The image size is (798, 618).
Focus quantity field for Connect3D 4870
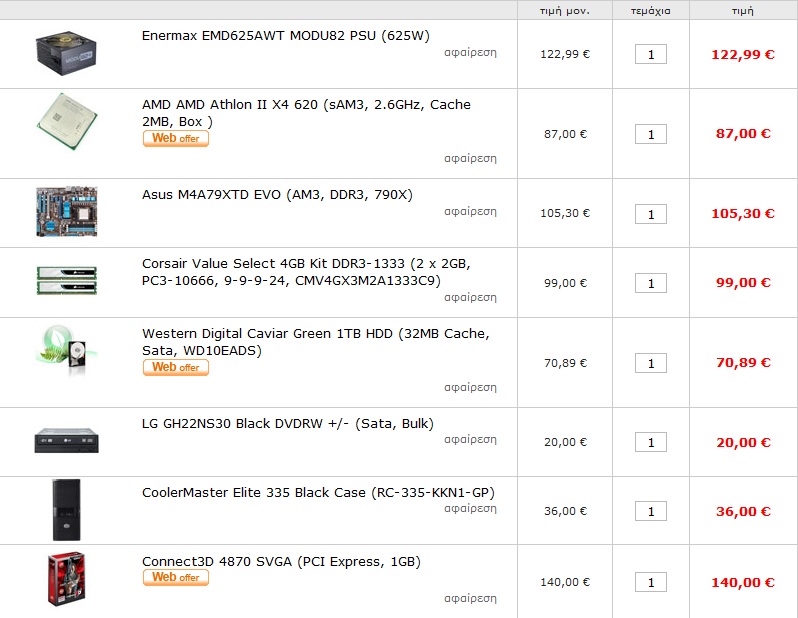651,582
